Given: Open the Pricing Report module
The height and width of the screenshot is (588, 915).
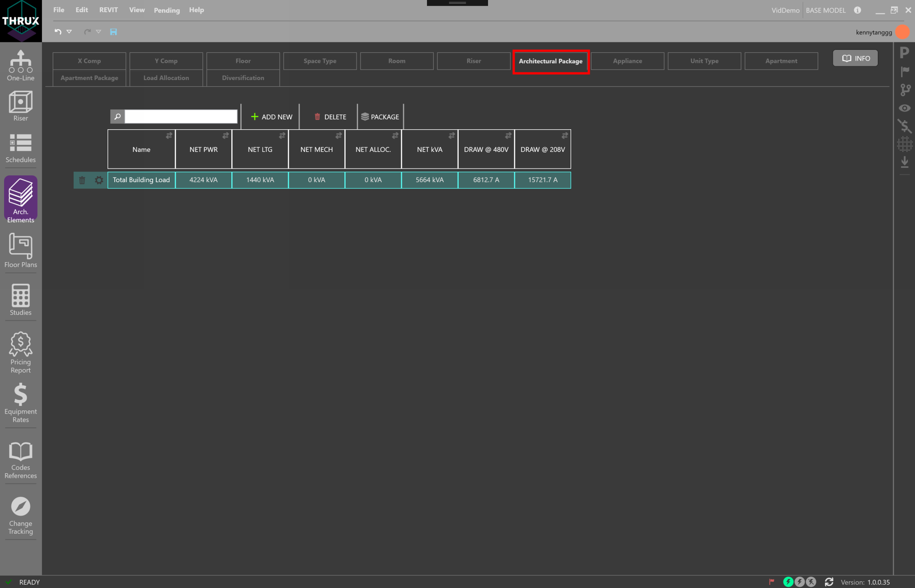Looking at the screenshot, I should (20, 352).
